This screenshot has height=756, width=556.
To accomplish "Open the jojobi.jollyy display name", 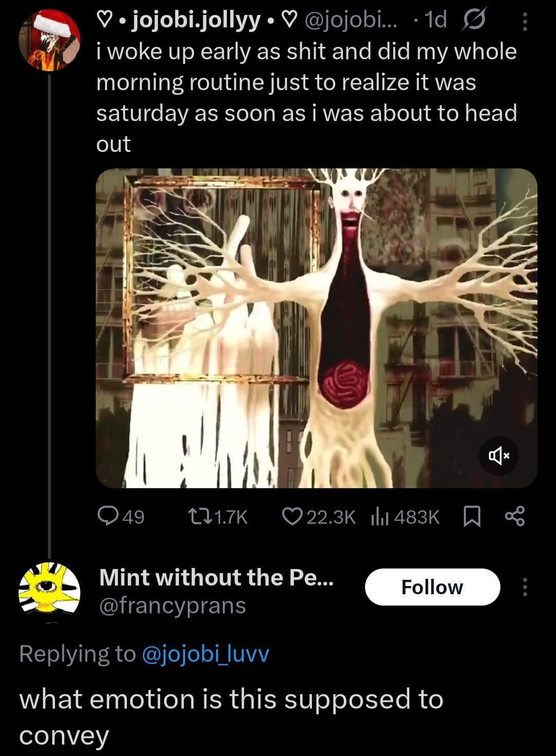I will click(x=196, y=21).
